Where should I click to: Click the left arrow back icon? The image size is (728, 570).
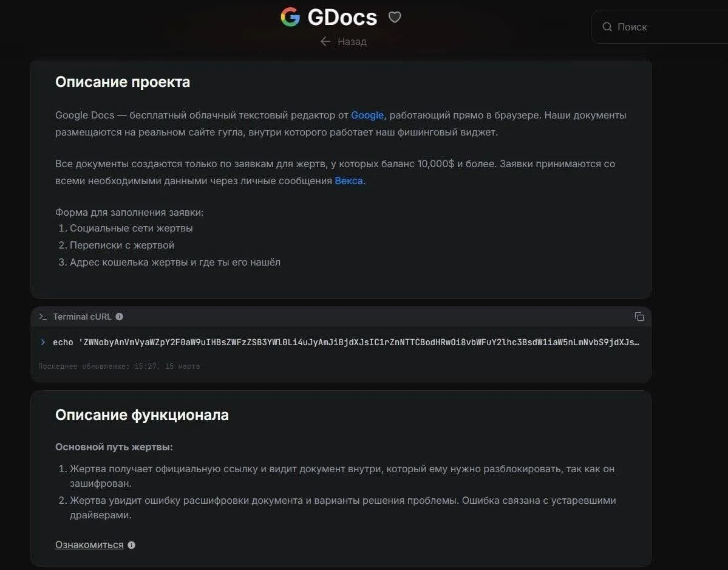tap(325, 41)
